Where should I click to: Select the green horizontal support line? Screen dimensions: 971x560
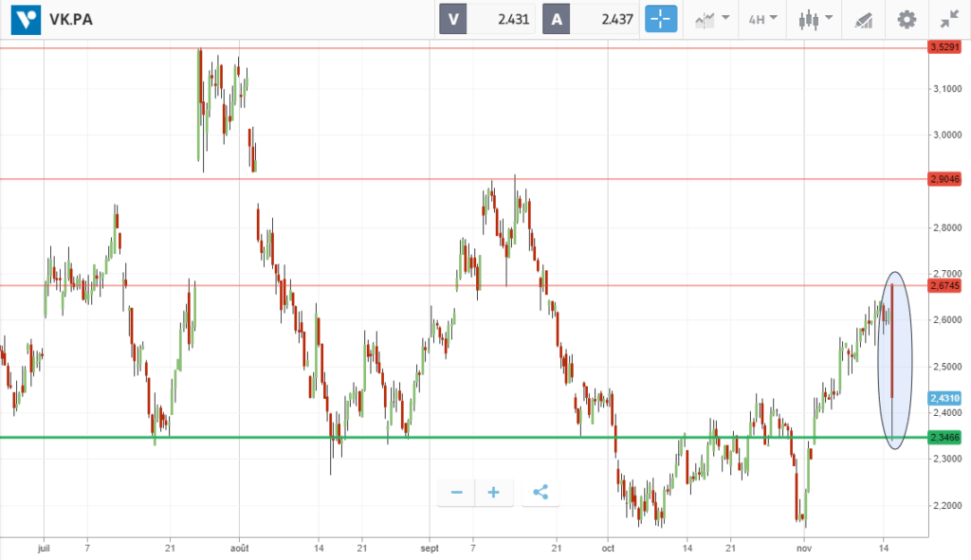(464, 438)
